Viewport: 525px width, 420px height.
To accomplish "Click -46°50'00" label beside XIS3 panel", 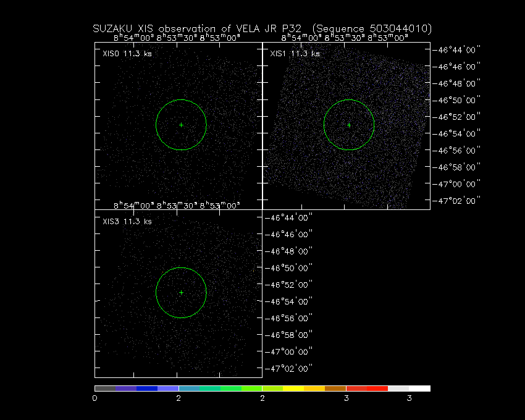I will pyautogui.click(x=288, y=268).
